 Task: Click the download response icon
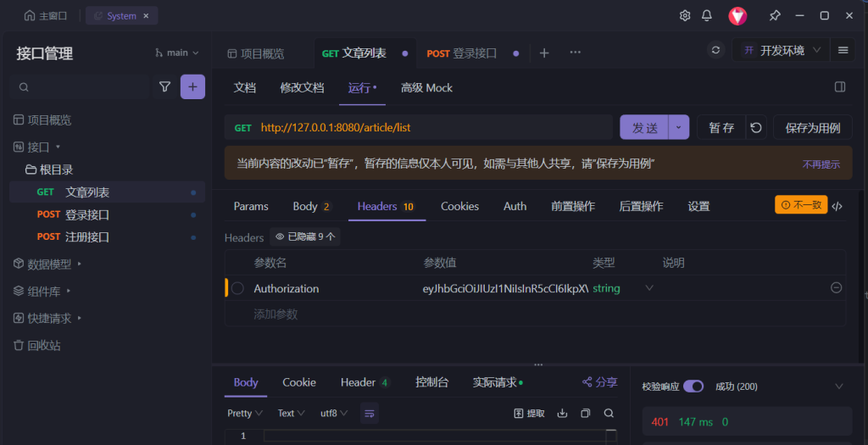coord(562,414)
